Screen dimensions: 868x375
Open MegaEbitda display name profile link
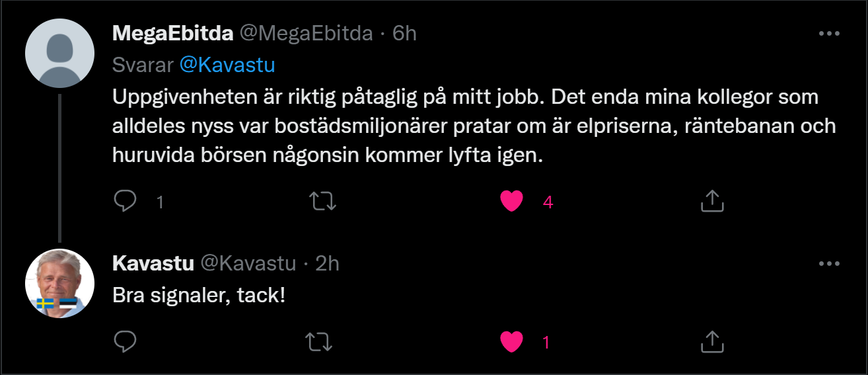click(172, 33)
